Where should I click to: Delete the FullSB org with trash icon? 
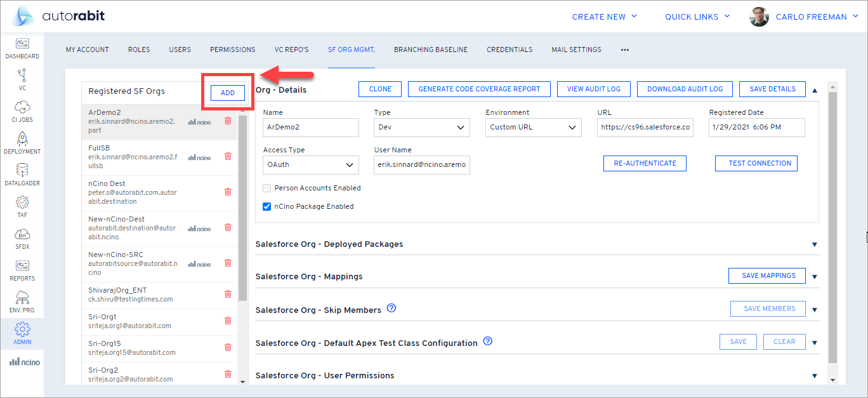pyautogui.click(x=228, y=156)
